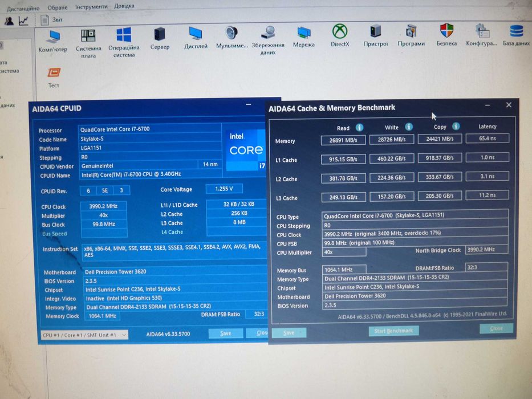Image resolution: width=532 pixels, height=399 pixels.
Task: Click the DRAM:FSB Ratio 32:3 in Benchmark
Action: [x=486, y=267]
